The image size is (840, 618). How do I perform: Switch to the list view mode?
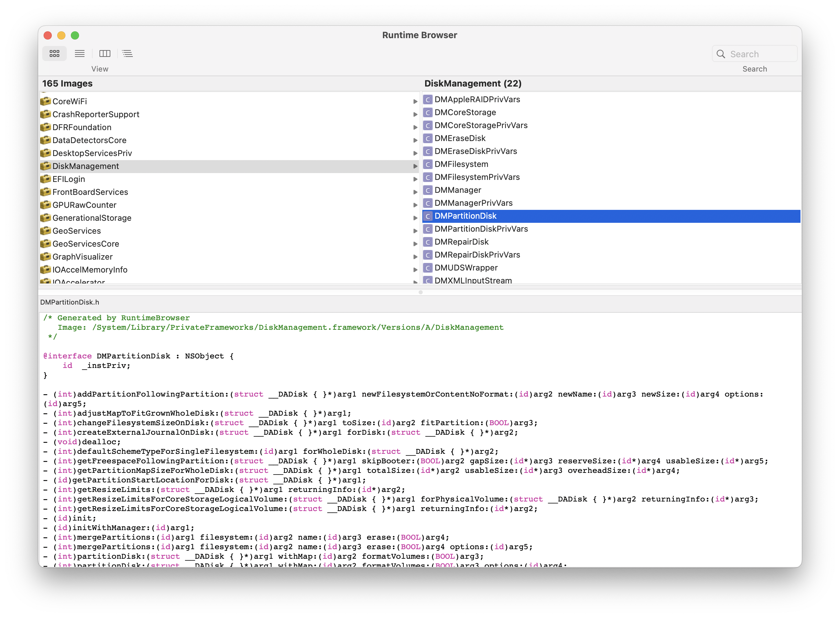coord(80,53)
